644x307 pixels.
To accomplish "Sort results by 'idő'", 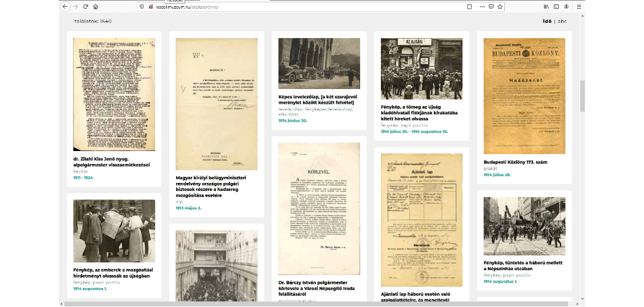I will [547, 21].
